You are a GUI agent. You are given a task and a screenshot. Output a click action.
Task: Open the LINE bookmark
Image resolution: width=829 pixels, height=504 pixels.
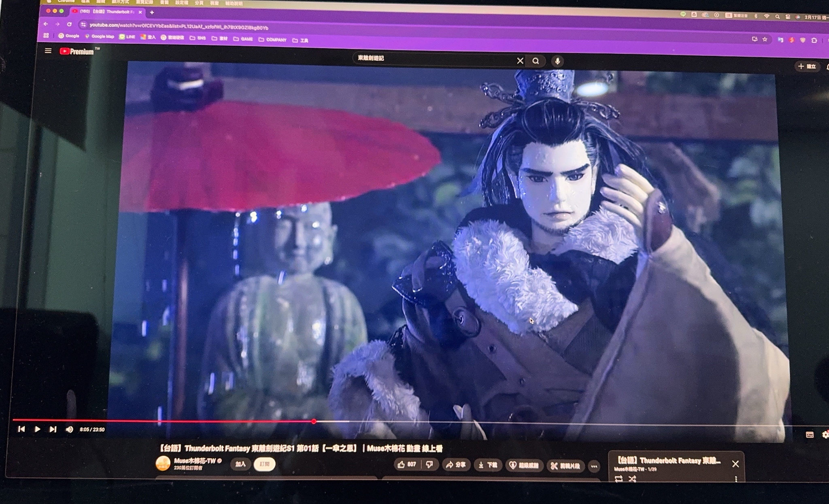click(127, 37)
